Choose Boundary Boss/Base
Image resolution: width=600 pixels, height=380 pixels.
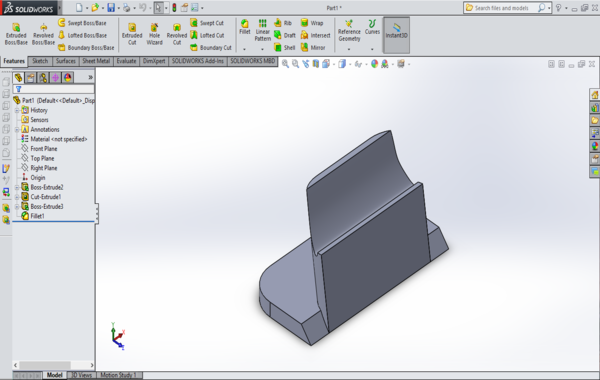pos(86,47)
